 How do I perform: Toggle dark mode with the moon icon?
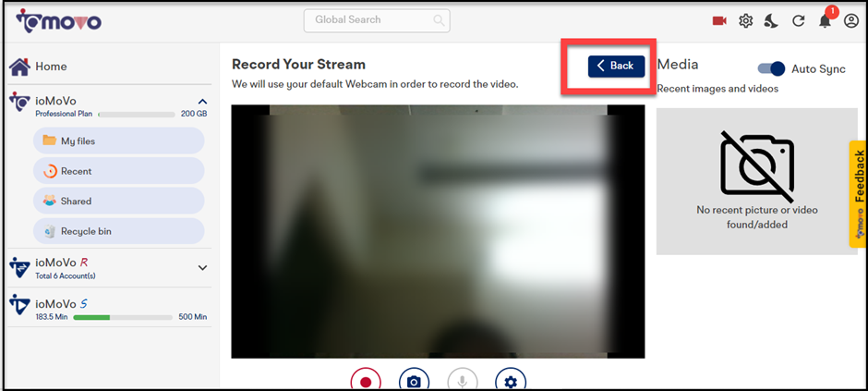coord(772,20)
